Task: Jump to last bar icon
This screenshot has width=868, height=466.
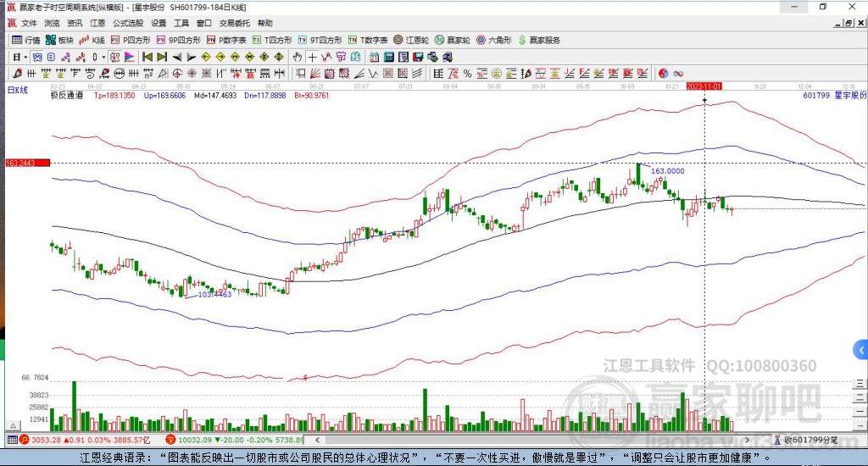Action: pyautogui.click(x=162, y=57)
